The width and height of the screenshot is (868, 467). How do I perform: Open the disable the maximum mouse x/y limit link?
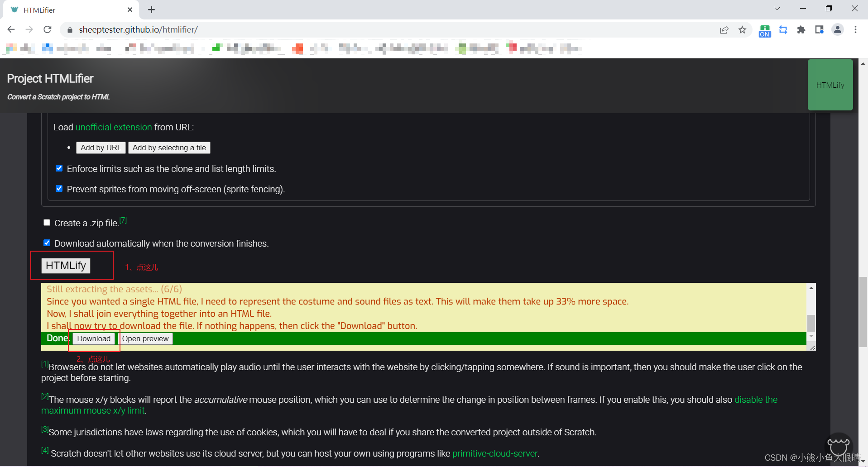click(409, 405)
